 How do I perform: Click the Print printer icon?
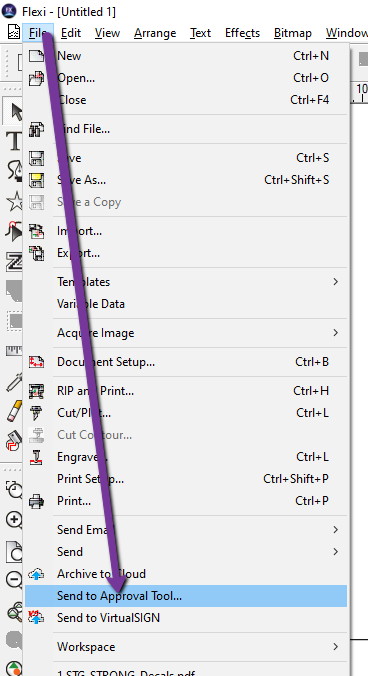(x=36, y=501)
